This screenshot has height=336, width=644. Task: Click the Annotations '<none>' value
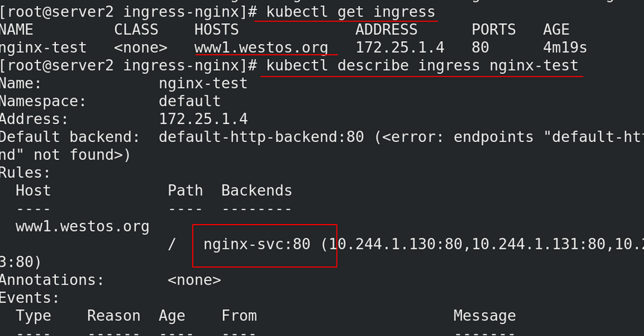pyautogui.click(x=194, y=280)
